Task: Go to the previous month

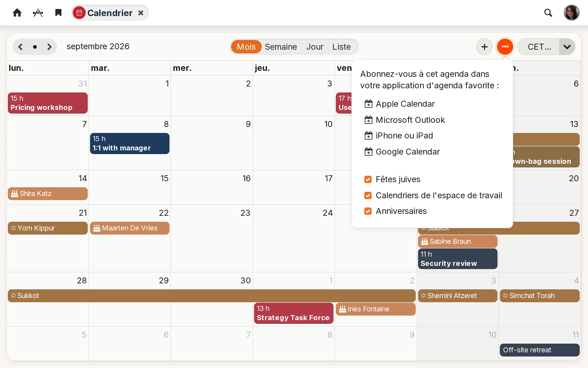Action: coord(20,47)
